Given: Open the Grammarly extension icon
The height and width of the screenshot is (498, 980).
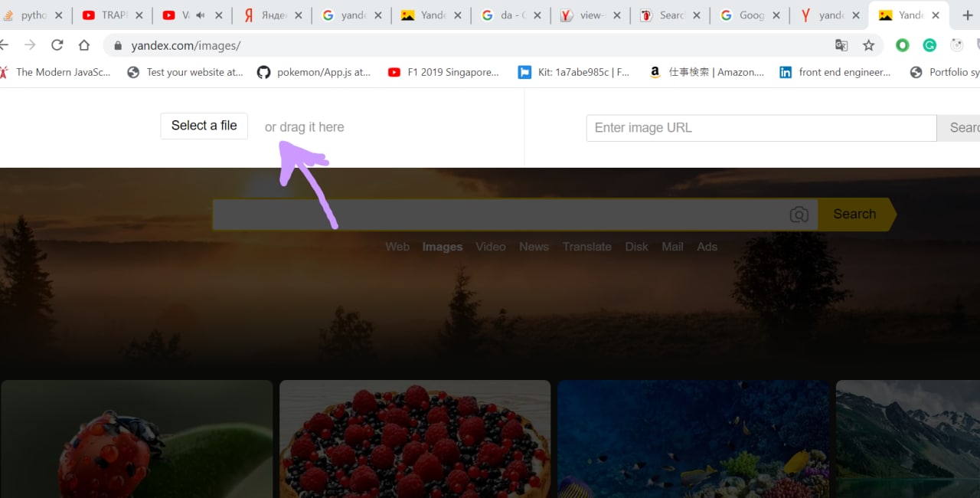Looking at the screenshot, I should (x=929, y=45).
